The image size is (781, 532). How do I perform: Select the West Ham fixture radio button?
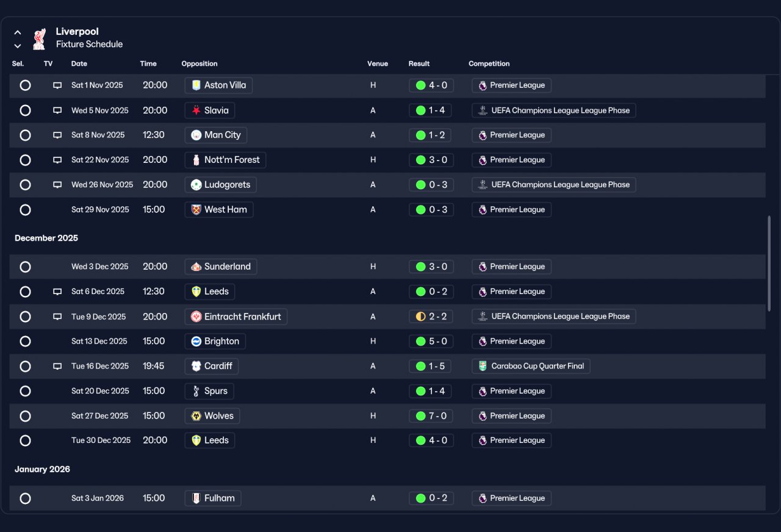coord(25,210)
